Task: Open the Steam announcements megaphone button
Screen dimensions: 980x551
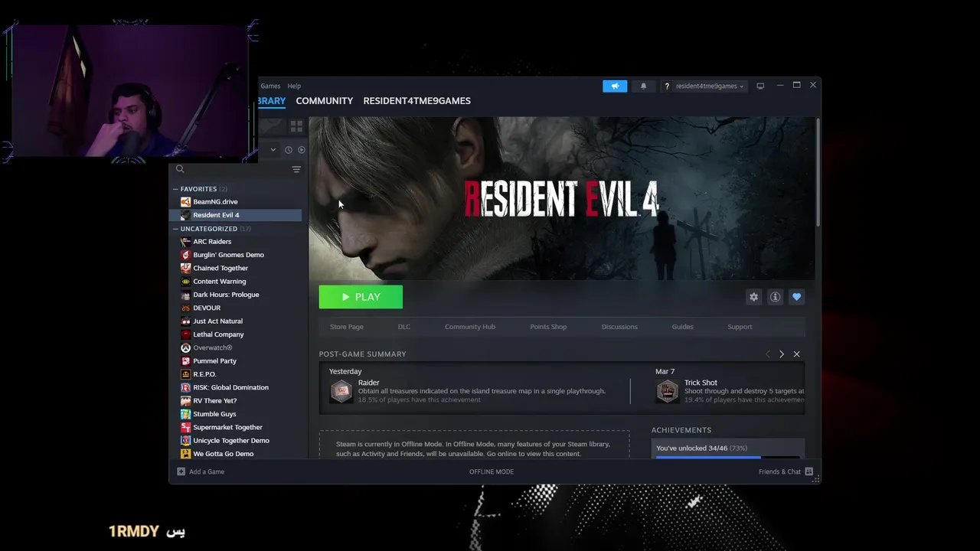Action: pos(615,86)
